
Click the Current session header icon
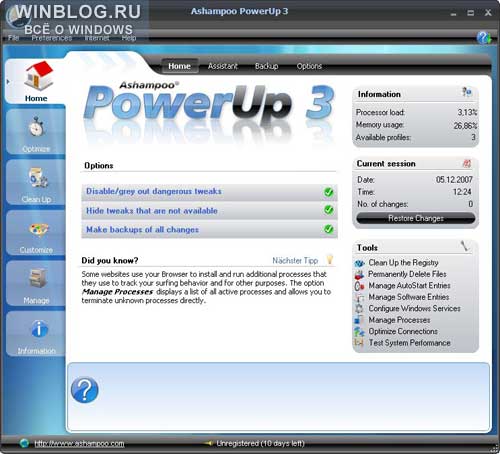coord(467,163)
